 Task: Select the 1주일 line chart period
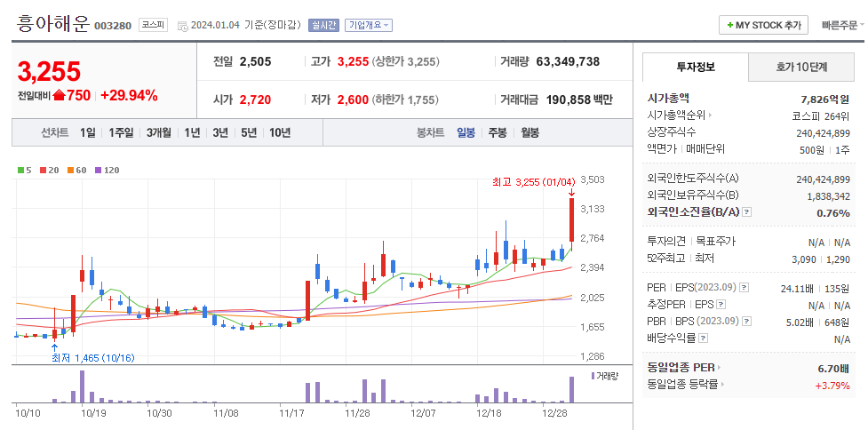point(121,132)
